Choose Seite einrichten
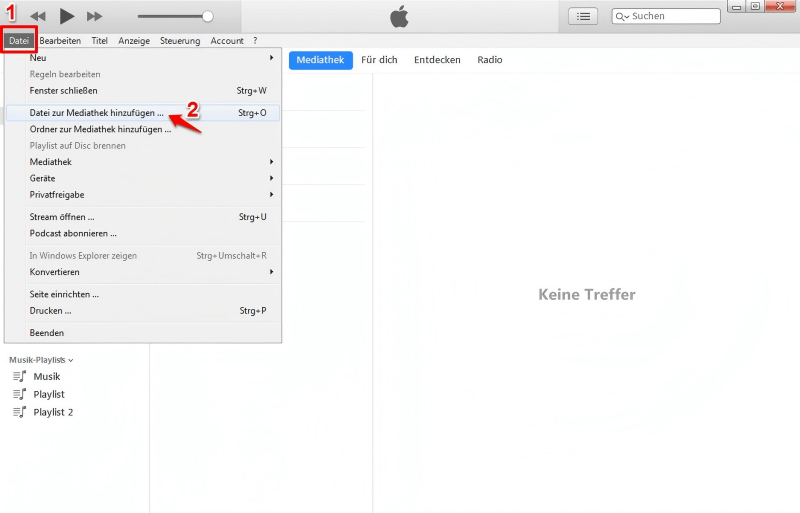Screen dimensions: 800x513 click(x=143, y=295)
